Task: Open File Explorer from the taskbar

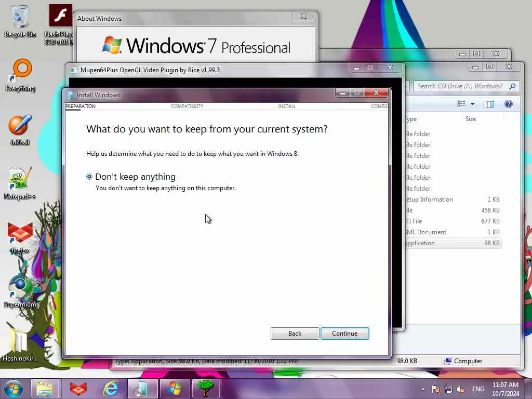Action: pos(45,389)
